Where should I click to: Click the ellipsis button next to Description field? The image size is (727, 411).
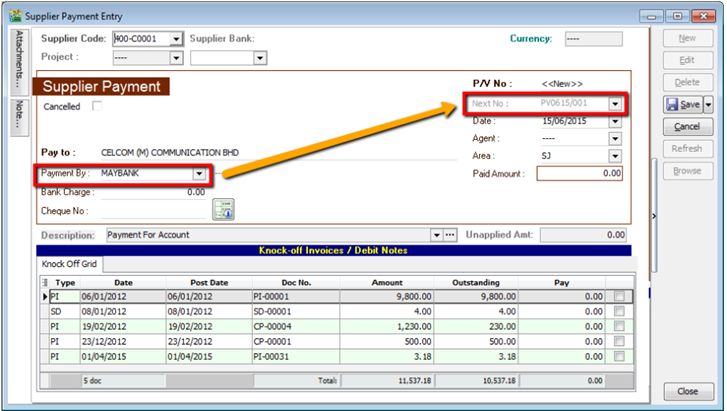[437, 236]
